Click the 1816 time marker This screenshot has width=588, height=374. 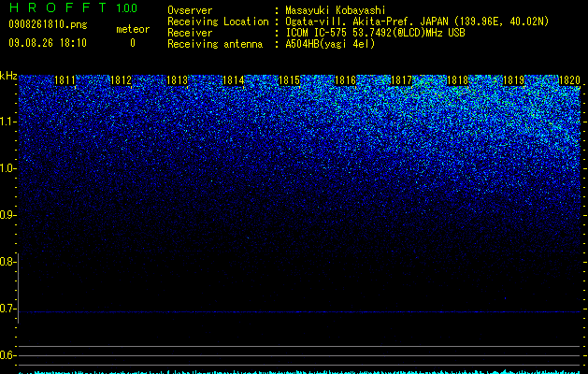[345, 80]
